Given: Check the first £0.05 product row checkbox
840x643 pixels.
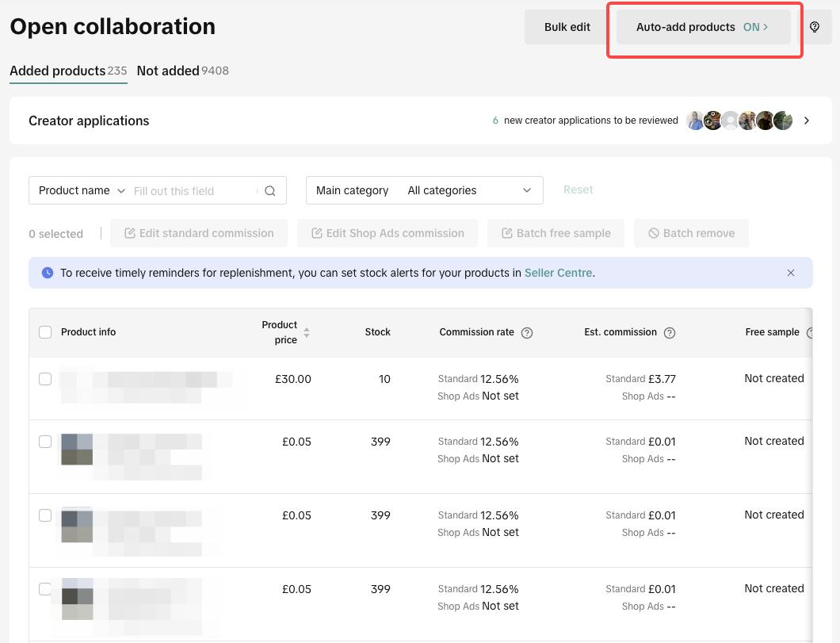Looking at the screenshot, I should tap(45, 442).
